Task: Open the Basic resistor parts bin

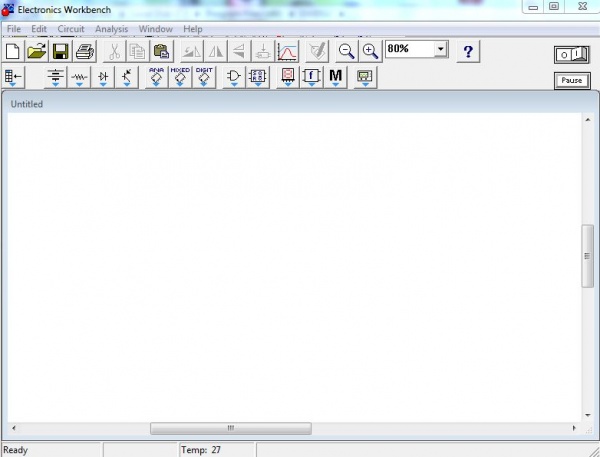Action: click(x=79, y=77)
